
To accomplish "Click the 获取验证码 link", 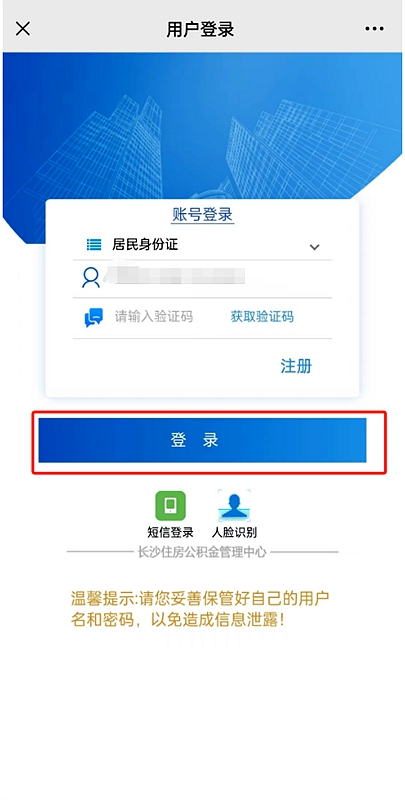I will tap(262, 317).
